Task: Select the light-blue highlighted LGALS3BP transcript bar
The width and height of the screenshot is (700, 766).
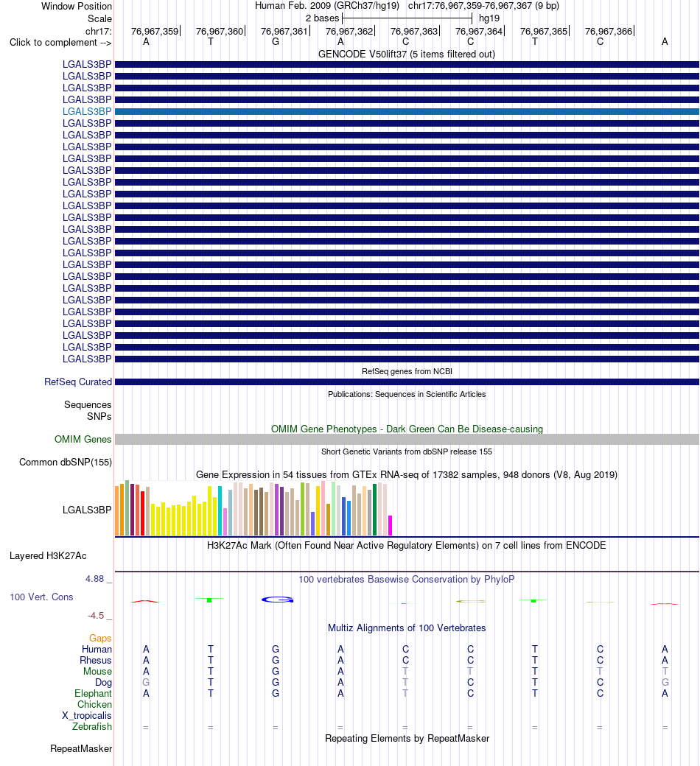Action: [x=407, y=111]
